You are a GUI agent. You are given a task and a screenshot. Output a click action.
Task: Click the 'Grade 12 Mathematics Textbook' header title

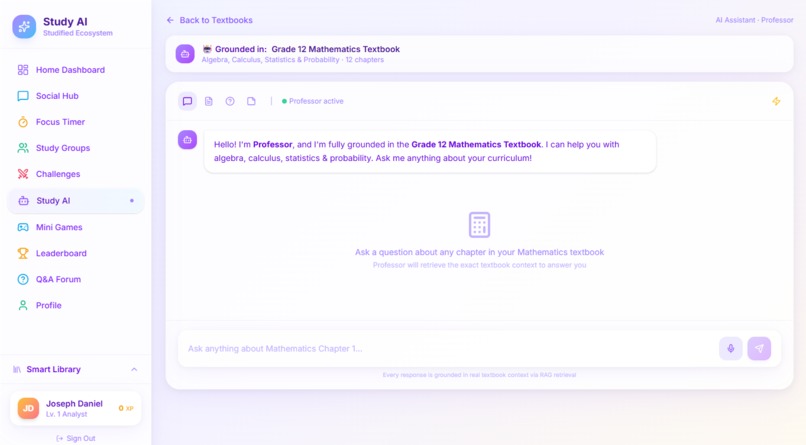point(335,49)
